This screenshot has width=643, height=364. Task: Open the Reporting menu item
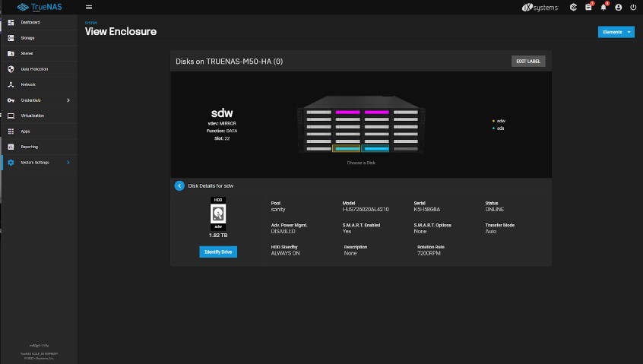tap(29, 147)
